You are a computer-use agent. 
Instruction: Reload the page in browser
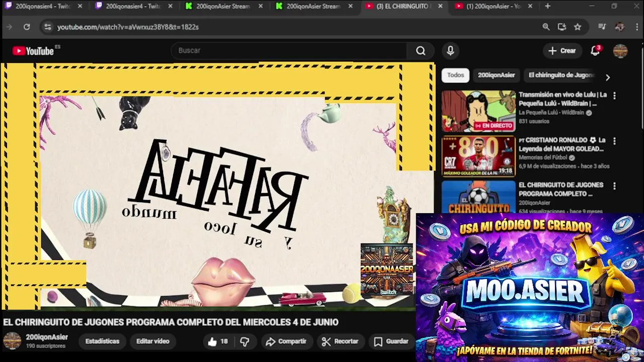point(27,27)
